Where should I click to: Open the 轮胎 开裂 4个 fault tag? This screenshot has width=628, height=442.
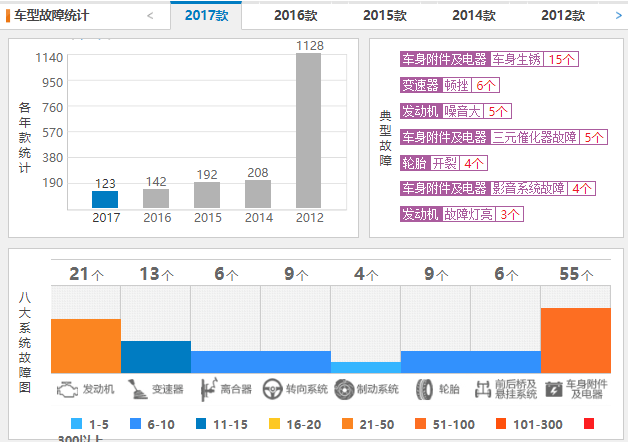[444, 163]
